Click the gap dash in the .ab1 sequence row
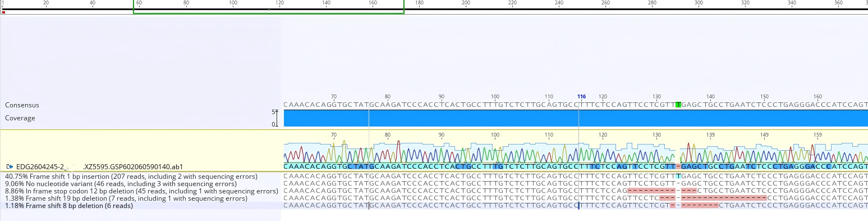This screenshot has height=221, width=868. coord(678,166)
